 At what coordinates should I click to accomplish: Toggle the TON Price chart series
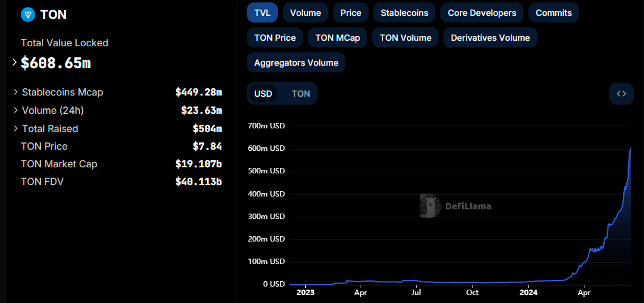tap(275, 38)
